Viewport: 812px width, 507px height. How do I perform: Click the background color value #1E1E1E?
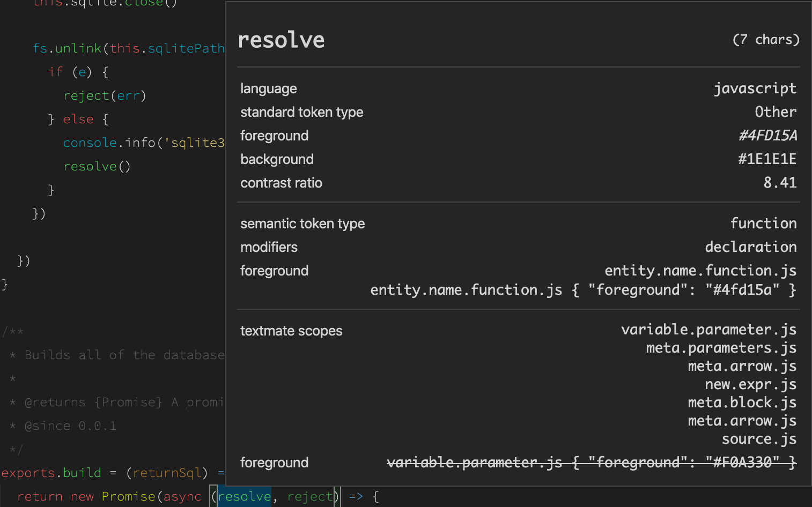[x=767, y=159]
